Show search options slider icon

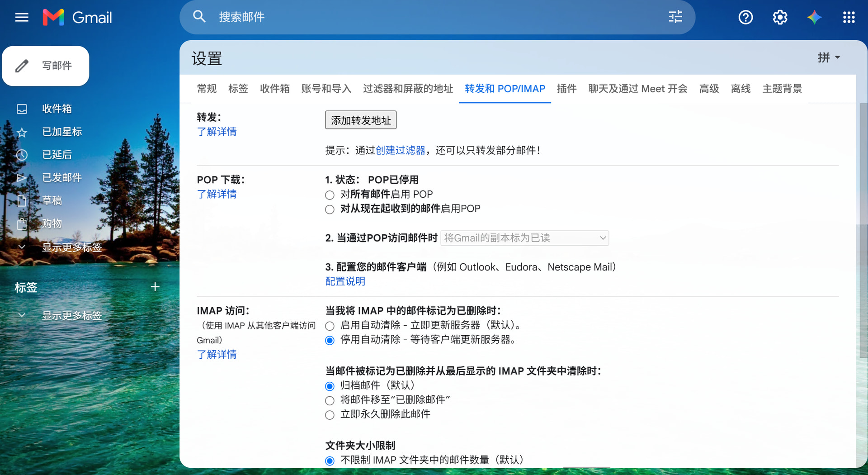(675, 17)
